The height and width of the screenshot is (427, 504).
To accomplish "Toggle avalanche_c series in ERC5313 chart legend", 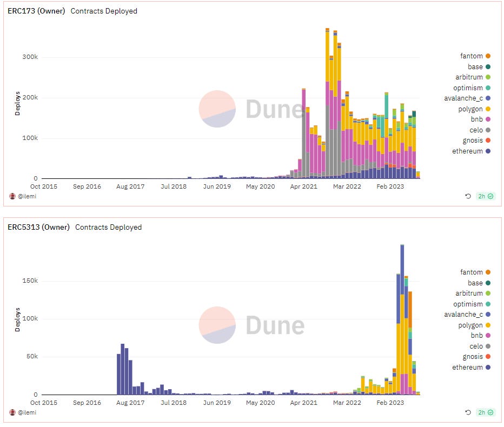I will coord(467,314).
